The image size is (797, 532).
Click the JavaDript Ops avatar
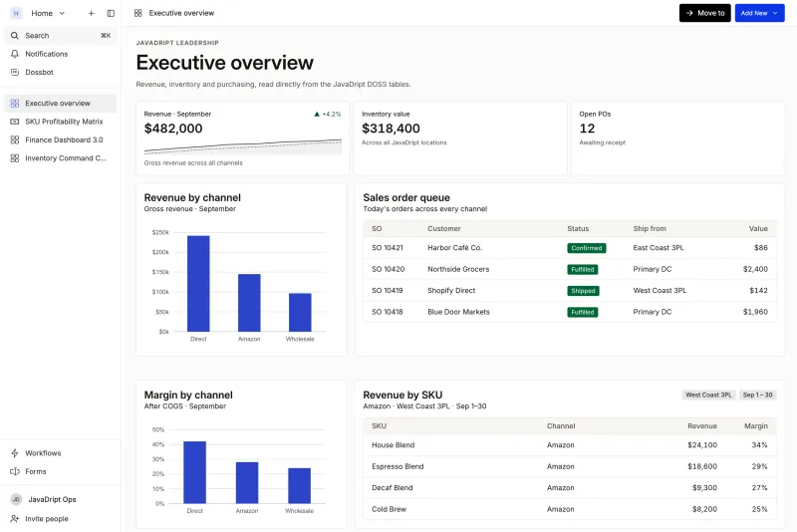16,499
